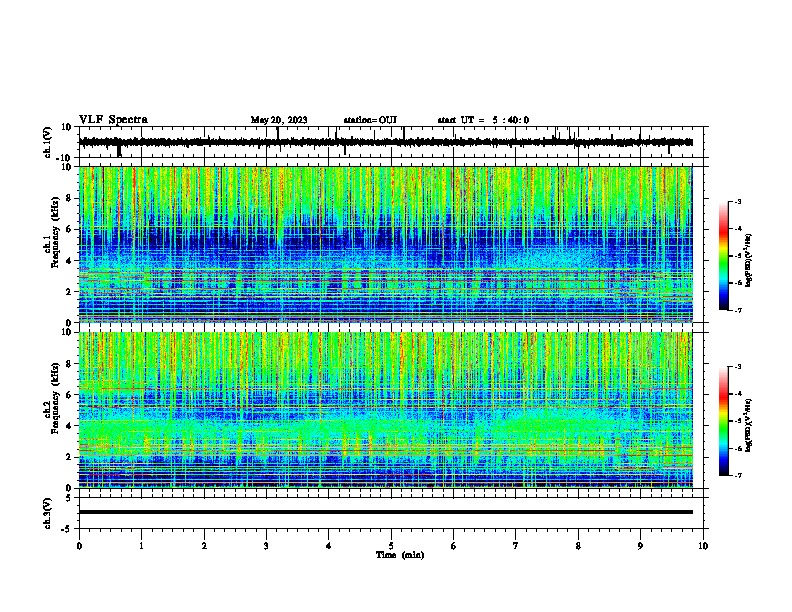Click the "Time (min)" axis label
792x612 pixels.
point(400,555)
